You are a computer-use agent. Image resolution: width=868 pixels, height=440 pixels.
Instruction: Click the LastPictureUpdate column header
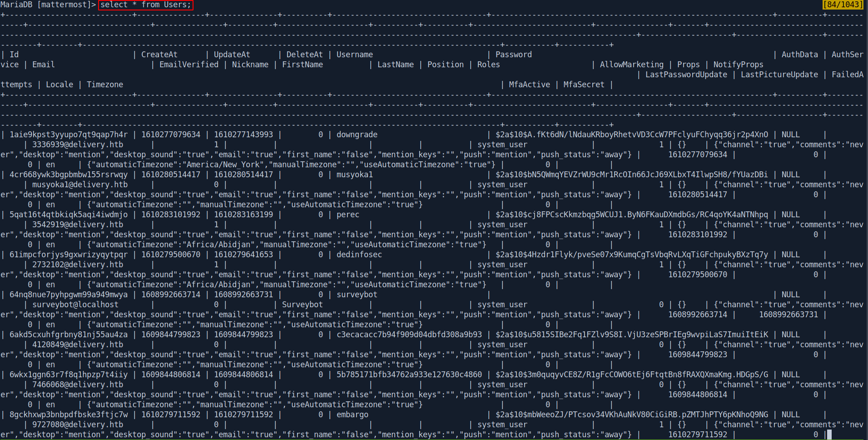[779, 75]
